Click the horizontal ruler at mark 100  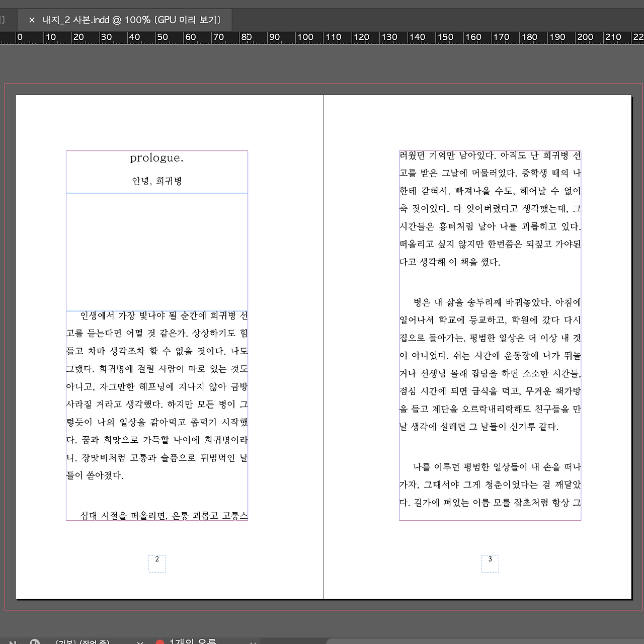[305, 37]
